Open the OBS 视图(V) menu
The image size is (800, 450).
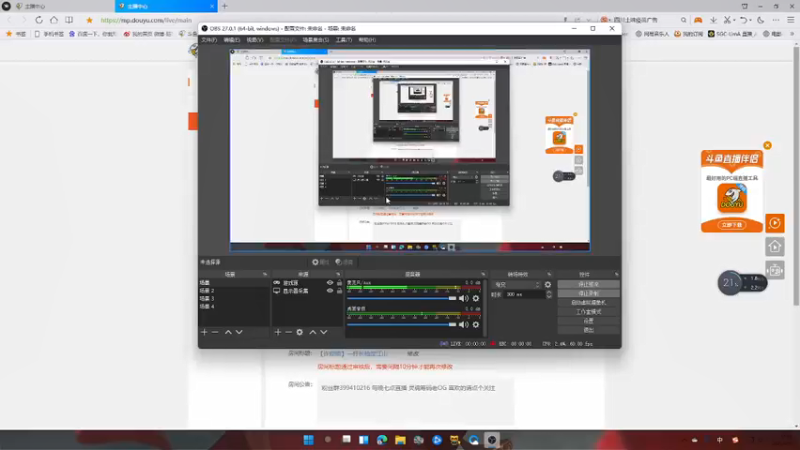coord(255,40)
